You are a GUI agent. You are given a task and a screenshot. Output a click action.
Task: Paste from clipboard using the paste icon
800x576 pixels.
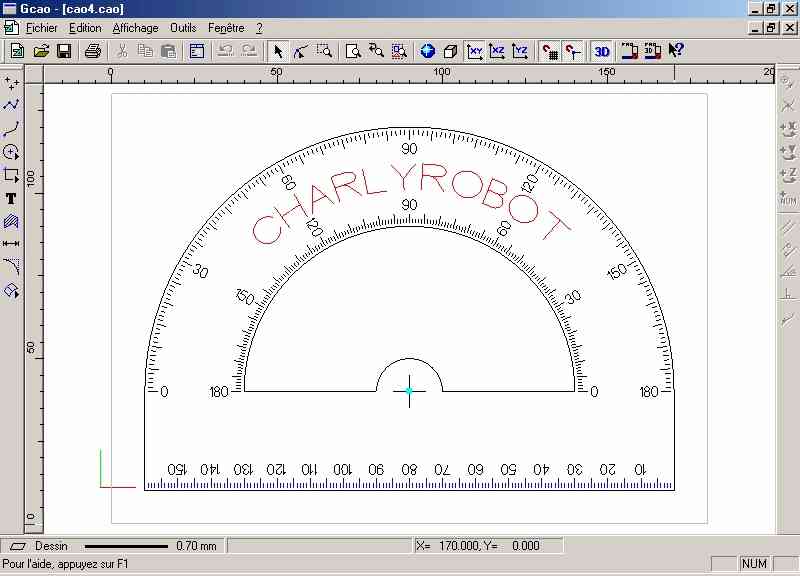tap(168, 51)
